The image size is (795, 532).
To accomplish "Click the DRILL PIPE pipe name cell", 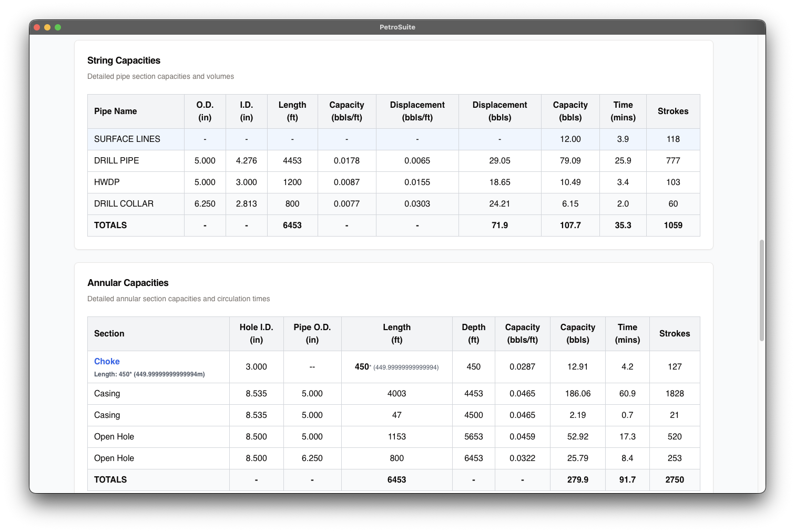I will (x=116, y=160).
